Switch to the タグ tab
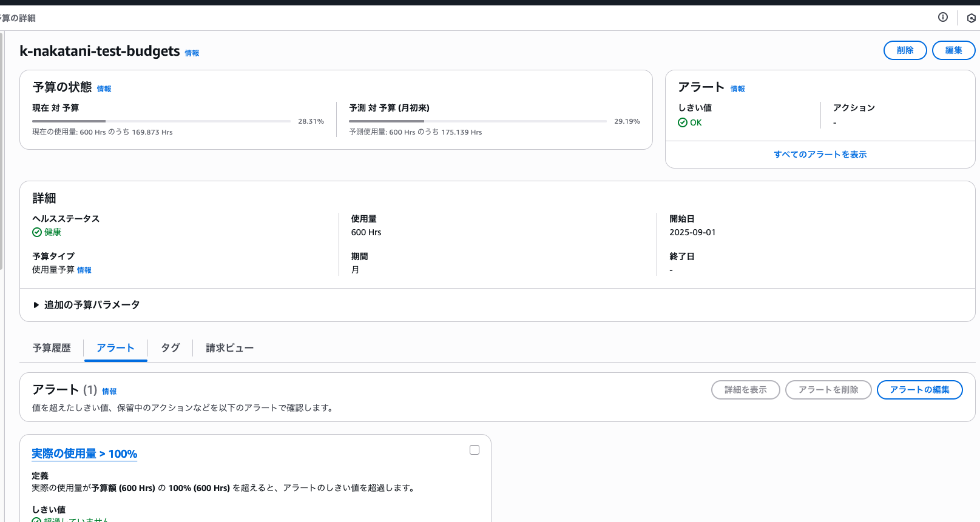The image size is (980, 522). tap(170, 348)
